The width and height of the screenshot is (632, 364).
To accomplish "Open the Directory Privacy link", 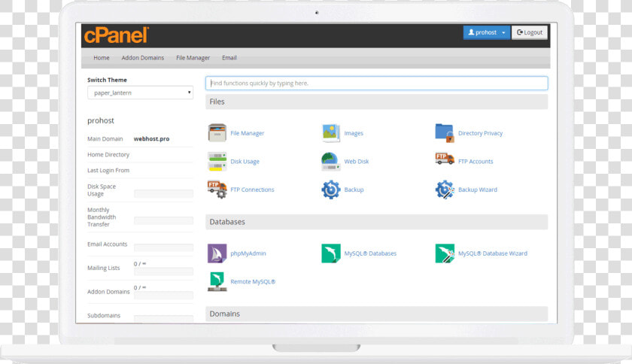I will (x=480, y=133).
